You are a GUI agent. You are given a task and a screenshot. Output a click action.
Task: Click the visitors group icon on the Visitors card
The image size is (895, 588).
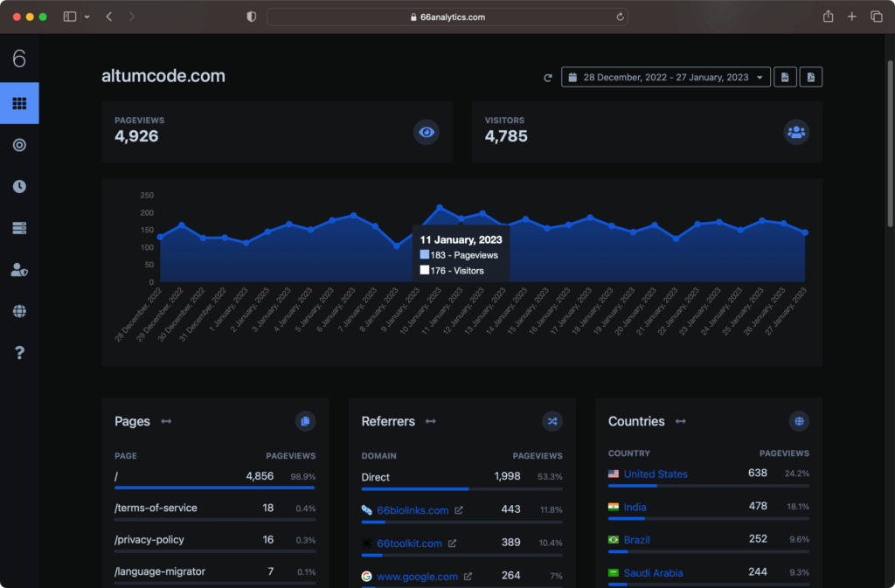(795, 132)
